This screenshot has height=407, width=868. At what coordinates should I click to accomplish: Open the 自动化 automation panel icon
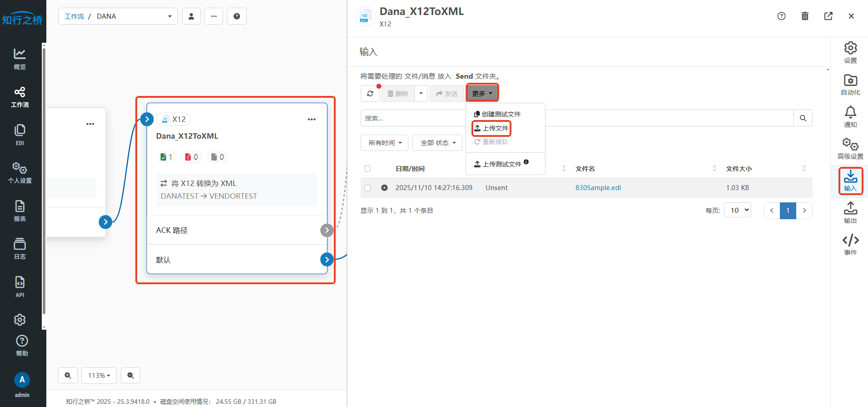[x=850, y=85]
